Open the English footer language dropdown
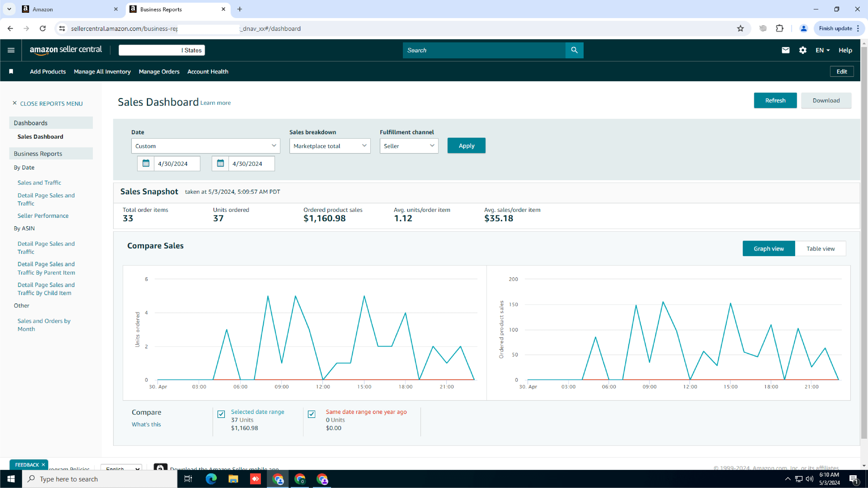The height and width of the screenshot is (488, 868). [x=121, y=467]
